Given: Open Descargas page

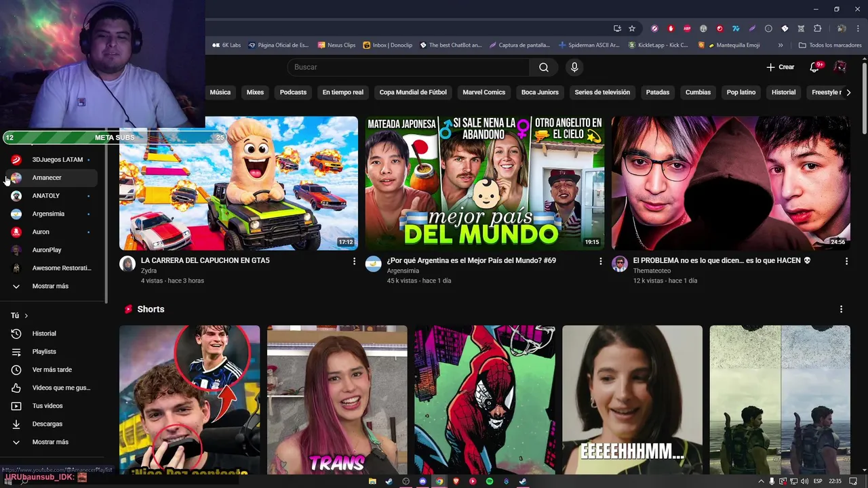Looking at the screenshot, I should tap(53, 424).
